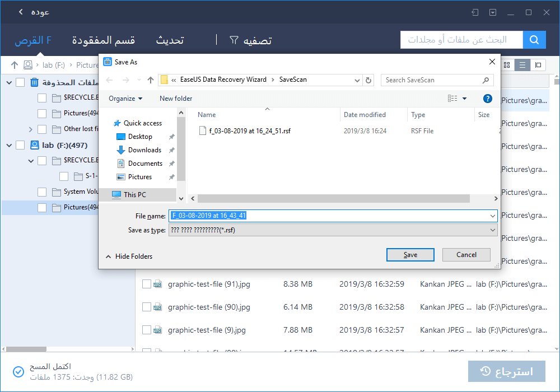Select the Downloads quick access icon
This screenshot has height=392, width=560.
pos(120,150)
